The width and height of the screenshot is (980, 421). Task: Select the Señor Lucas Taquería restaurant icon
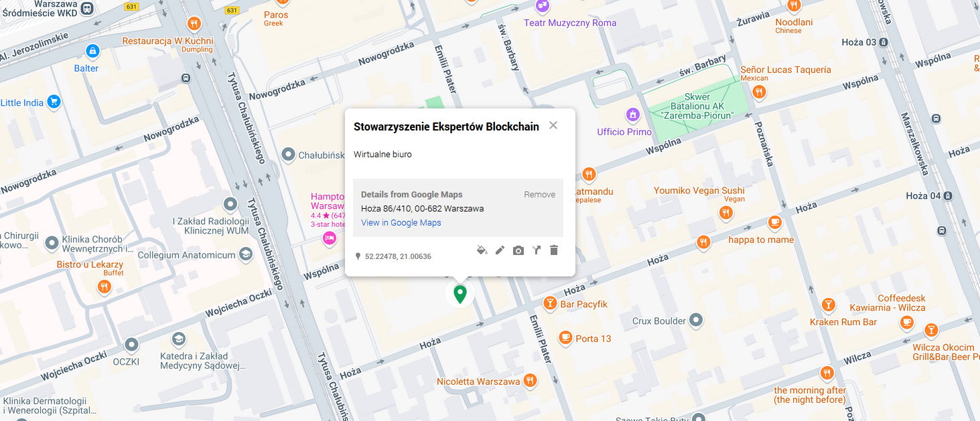tap(759, 92)
